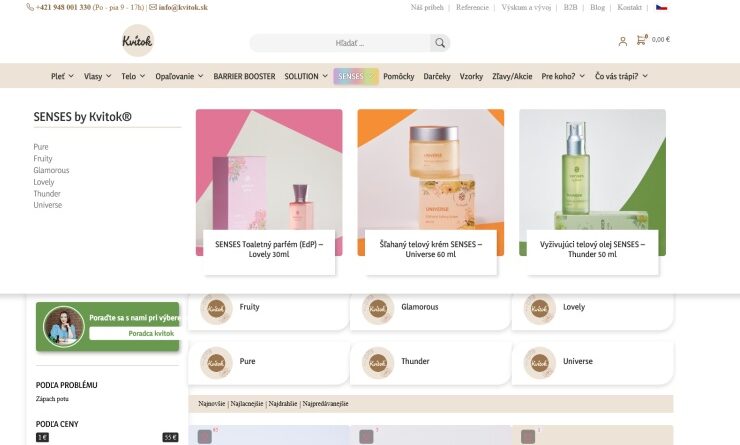Screen dimensions: 740x445
Task: Select Glamorous in SENSES submenu list
Action: point(51,170)
